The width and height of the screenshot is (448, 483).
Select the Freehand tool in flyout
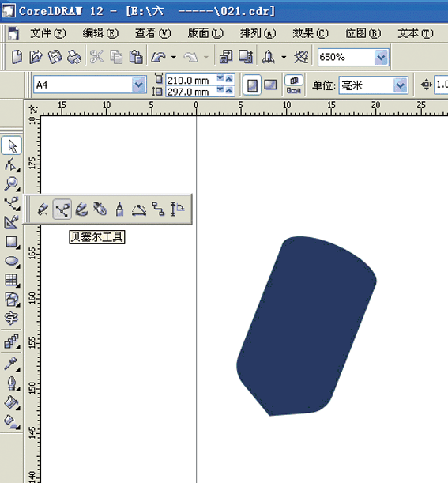coord(43,209)
